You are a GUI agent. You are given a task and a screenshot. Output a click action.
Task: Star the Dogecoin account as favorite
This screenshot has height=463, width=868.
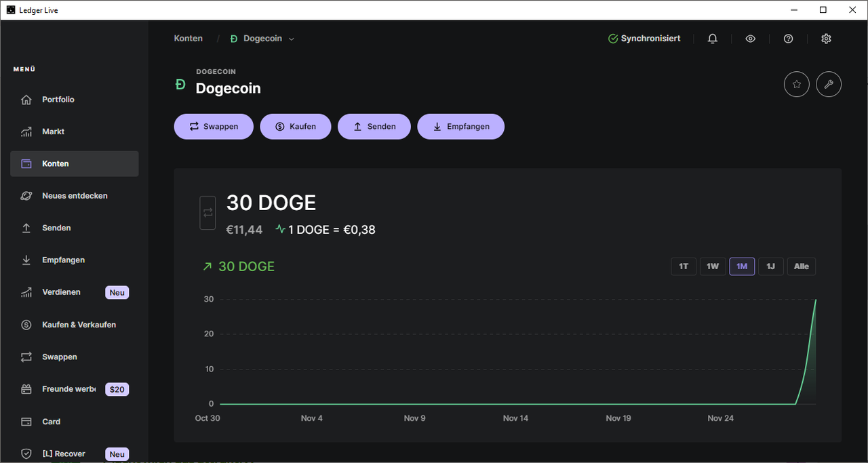coord(797,85)
